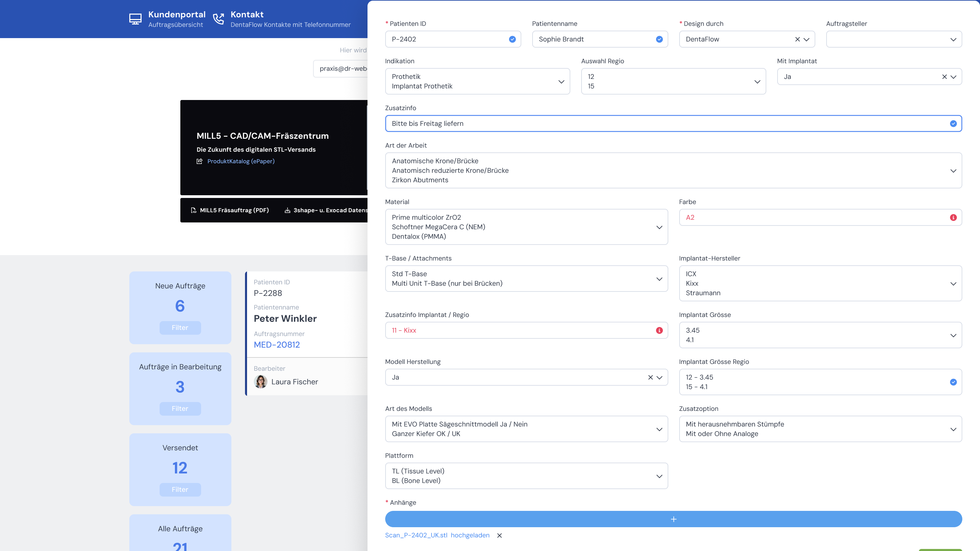
Task: Click the plus icon to add attachment
Action: click(x=673, y=519)
